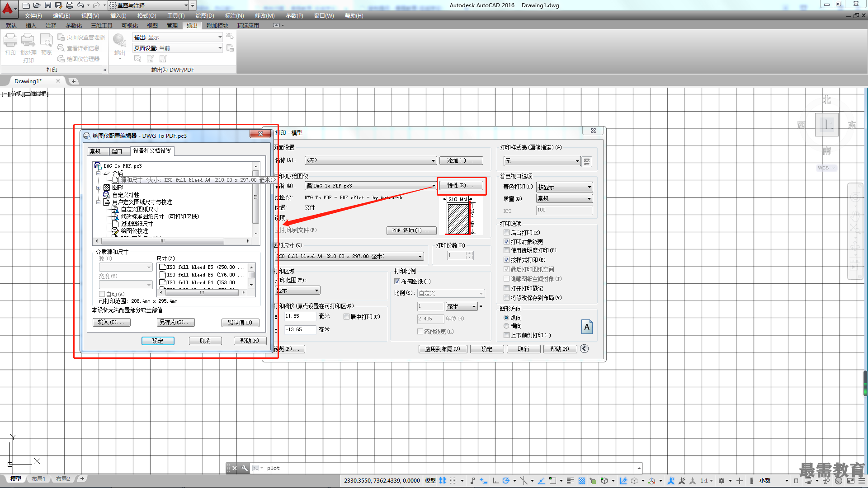
Task: Click the Save icon in quick access
Action: point(48,5)
